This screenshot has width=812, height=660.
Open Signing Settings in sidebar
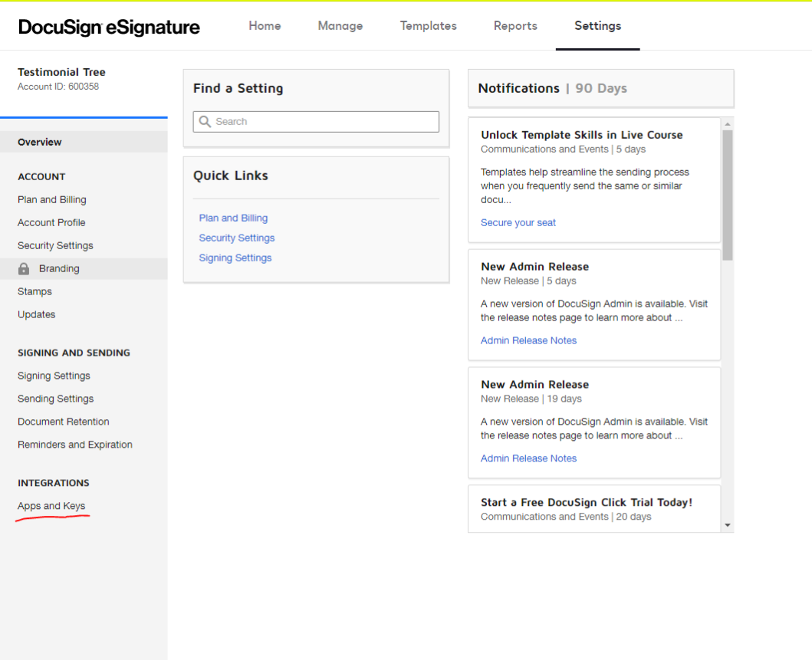pos(54,376)
